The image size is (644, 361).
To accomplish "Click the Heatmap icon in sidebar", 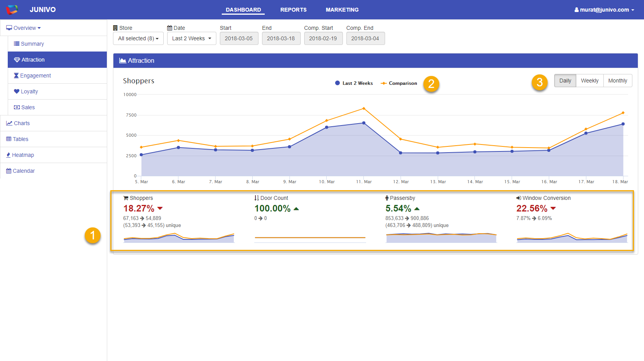I will tap(9, 155).
